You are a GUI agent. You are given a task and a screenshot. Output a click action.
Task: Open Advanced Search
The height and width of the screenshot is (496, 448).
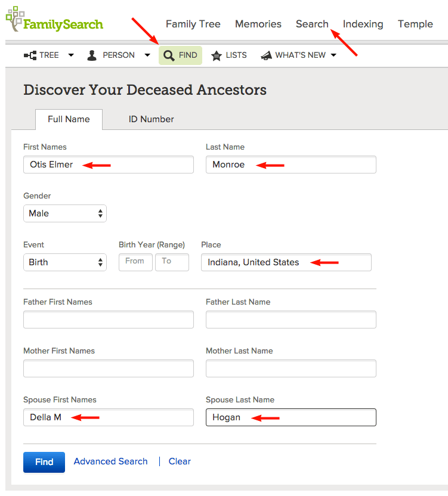pyautogui.click(x=110, y=461)
